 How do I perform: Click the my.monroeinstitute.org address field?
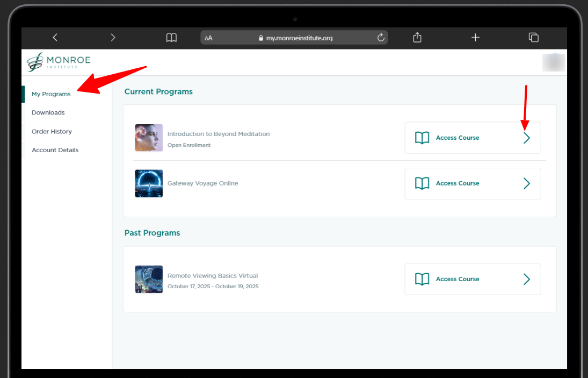tap(294, 38)
